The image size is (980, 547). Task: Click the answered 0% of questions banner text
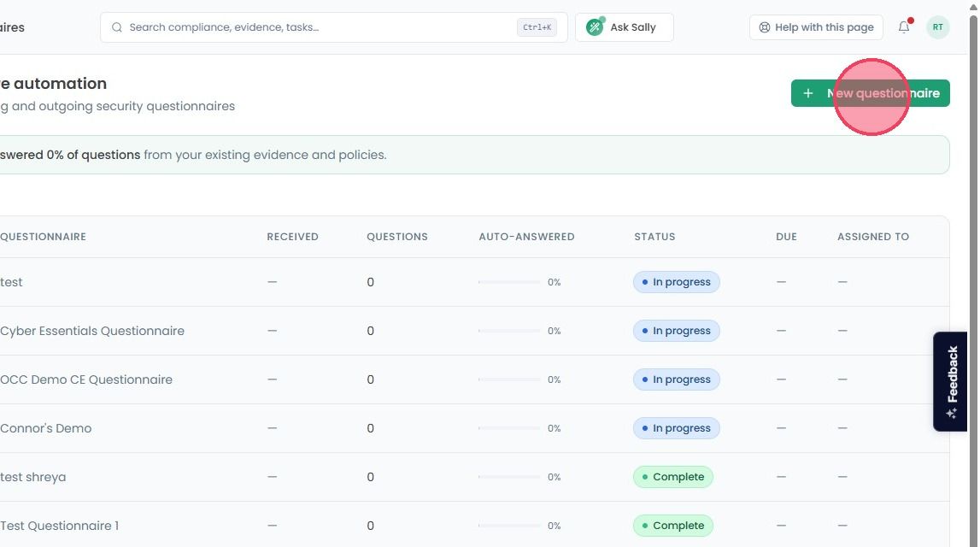tap(70, 155)
